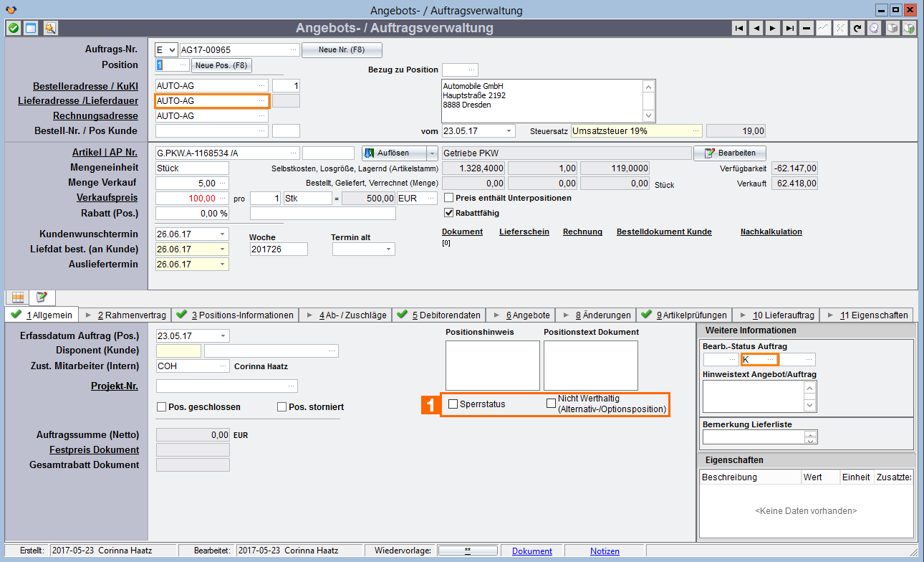This screenshot has height=562, width=924.
Task: Click the Bearb.-Status field containing K
Action: (x=760, y=359)
